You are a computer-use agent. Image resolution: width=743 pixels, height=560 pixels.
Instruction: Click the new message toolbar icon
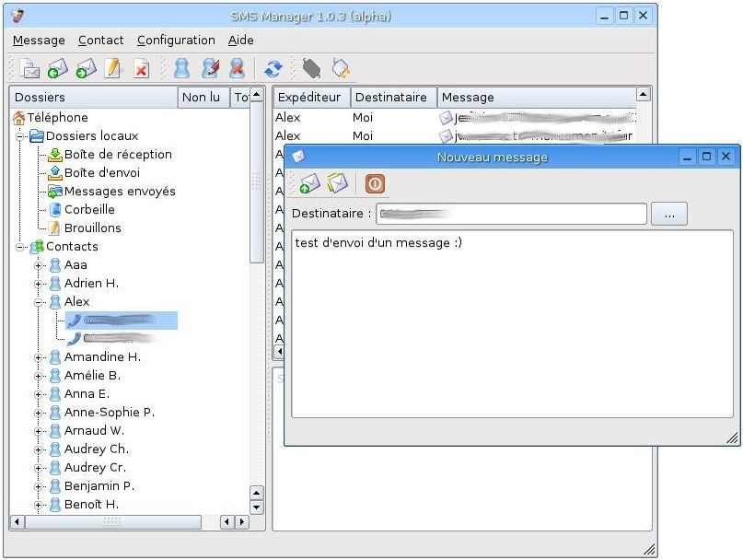click(30, 68)
